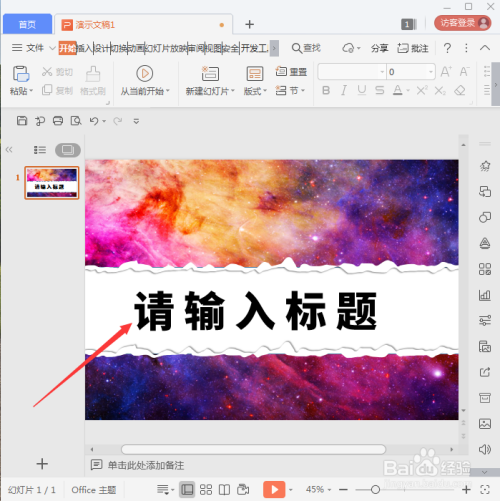This screenshot has width=500, height=501.
Task: Fit slide to window icon
Action: click(x=485, y=489)
